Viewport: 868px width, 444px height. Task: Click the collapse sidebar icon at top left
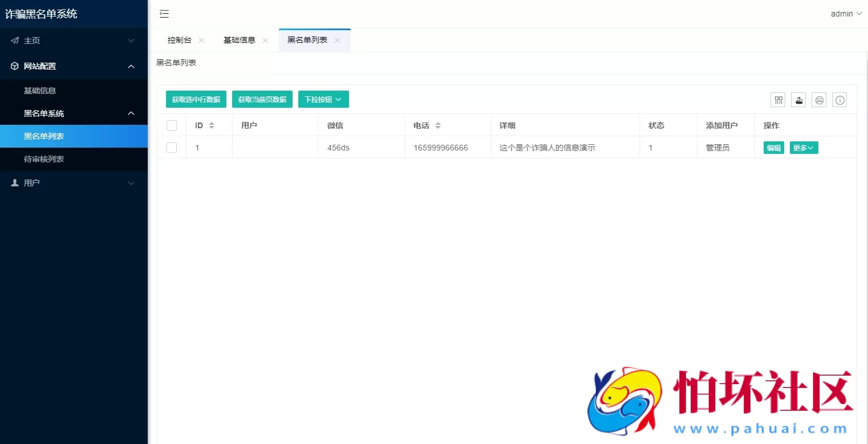click(164, 14)
